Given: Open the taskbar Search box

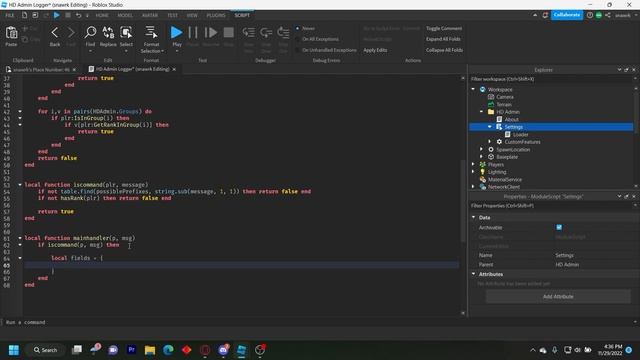Looking at the screenshot, I should pos(46,350).
